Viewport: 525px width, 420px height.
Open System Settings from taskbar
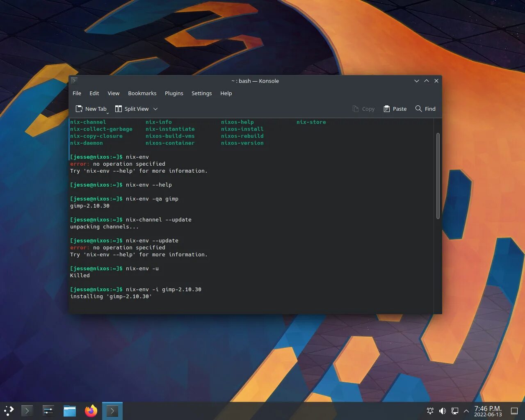(48, 411)
